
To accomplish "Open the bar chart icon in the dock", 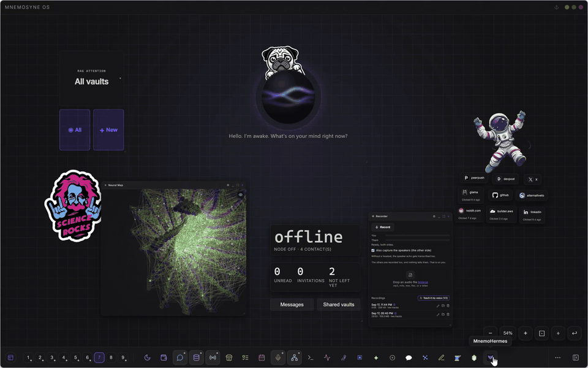I will (x=343, y=358).
